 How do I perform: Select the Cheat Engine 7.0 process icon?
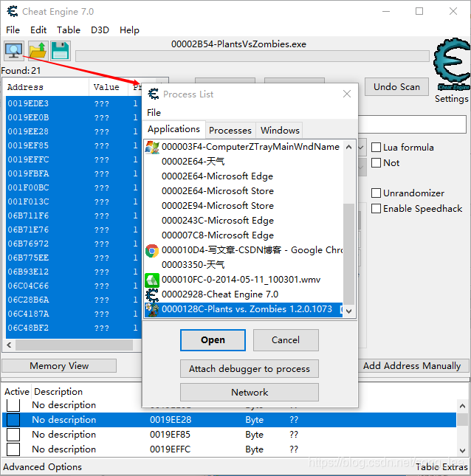pos(152,294)
